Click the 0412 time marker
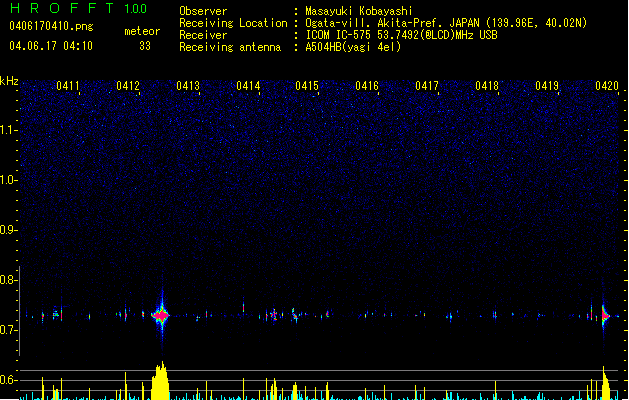 [128, 86]
